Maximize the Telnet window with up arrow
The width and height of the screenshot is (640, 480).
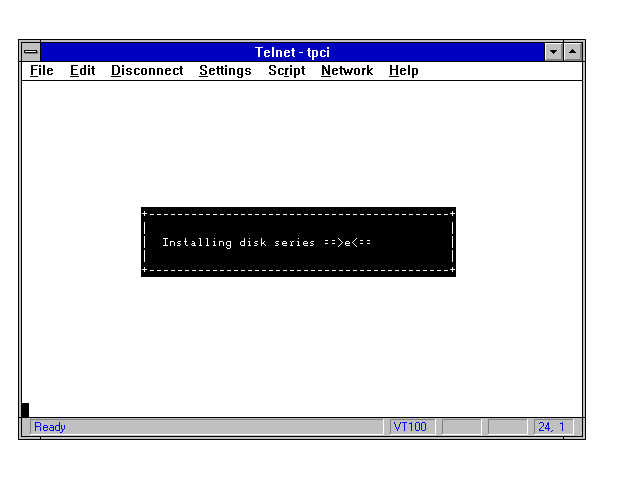[x=573, y=52]
